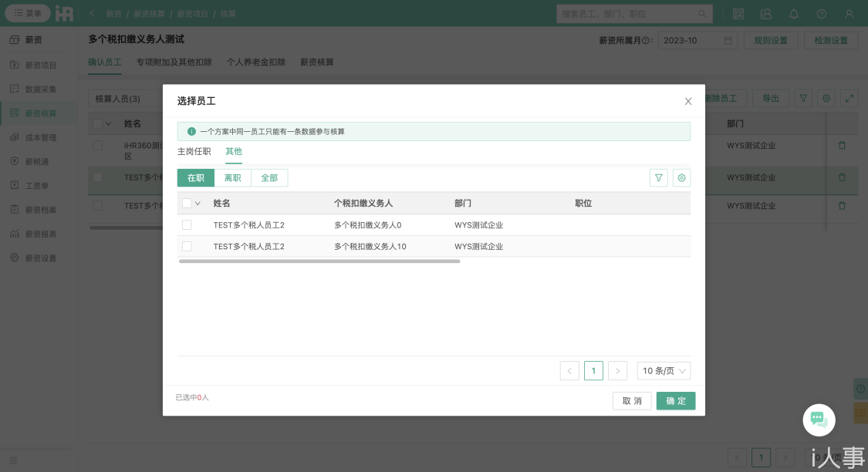Click the fullscreen expand icon in the background table
This screenshot has width=868, height=472.
[x=849, y=99]
